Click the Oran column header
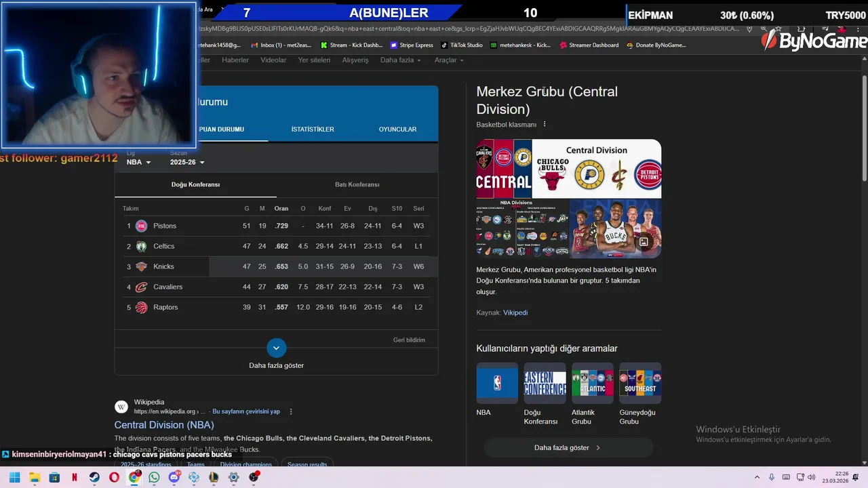 (x=281, y=208)
